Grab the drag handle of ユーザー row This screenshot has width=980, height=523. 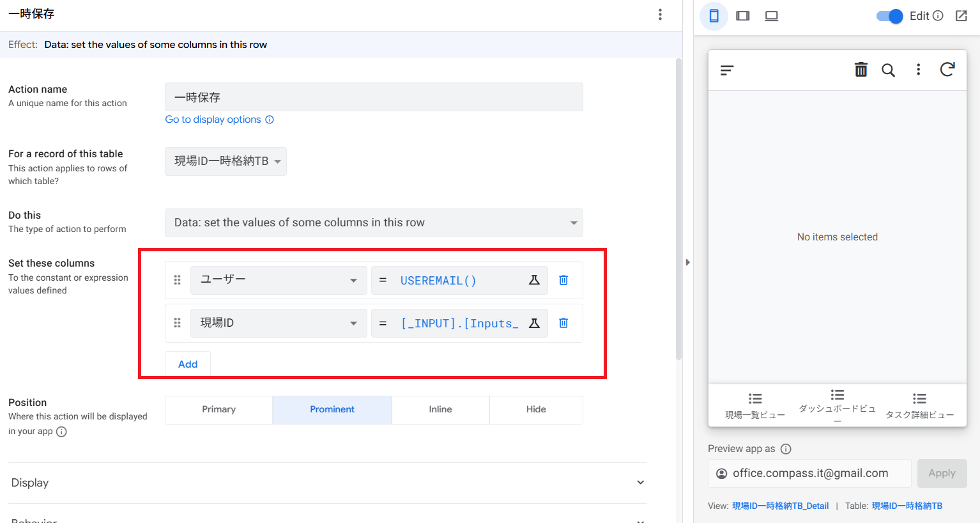point(177,280)
